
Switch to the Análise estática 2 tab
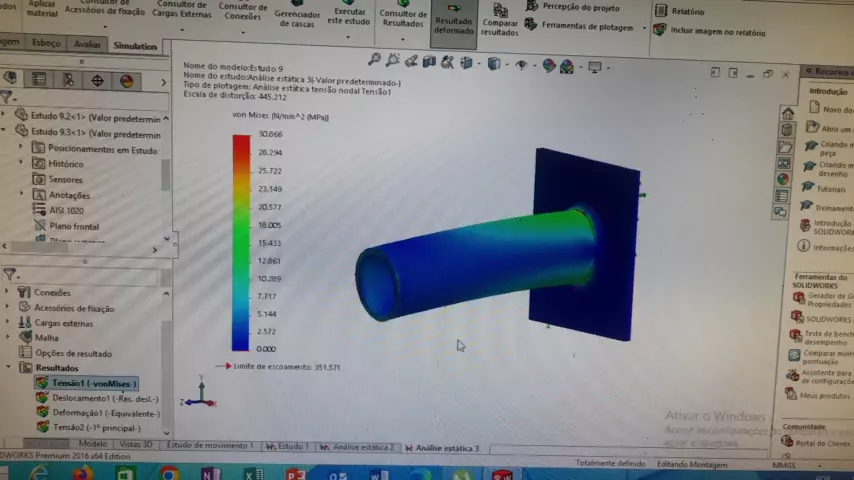[x=362, y=447]
